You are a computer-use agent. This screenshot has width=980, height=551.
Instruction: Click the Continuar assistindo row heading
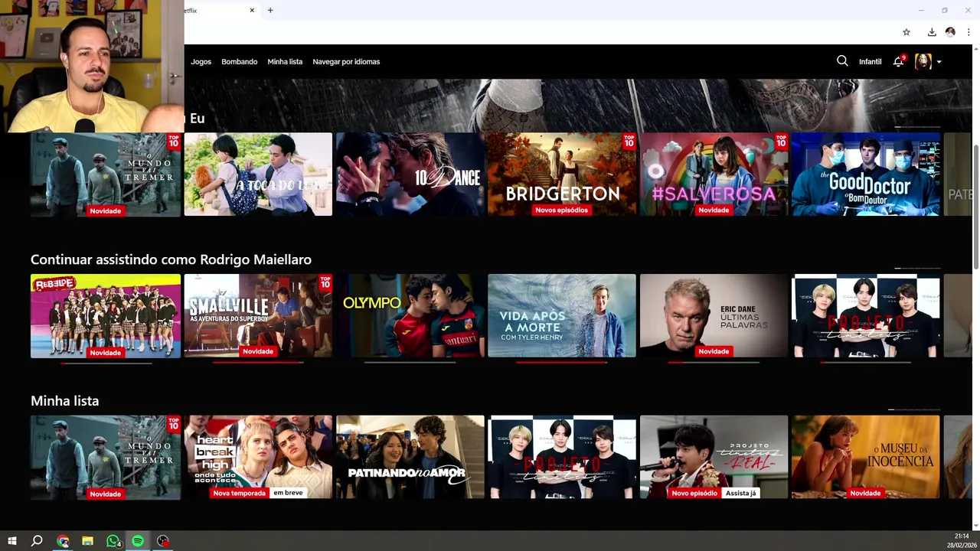171,259
